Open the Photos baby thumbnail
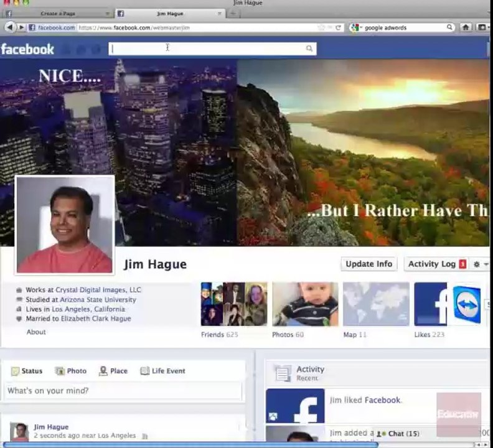Image resolution: width=493 pixels, height=448 pixels. click(305, 304)
